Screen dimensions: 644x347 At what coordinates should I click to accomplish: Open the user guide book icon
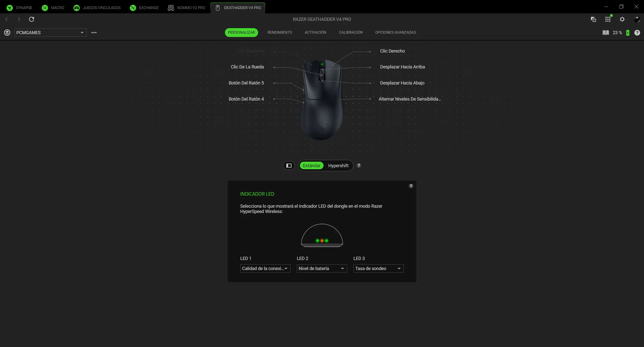[x=606, y=33]
